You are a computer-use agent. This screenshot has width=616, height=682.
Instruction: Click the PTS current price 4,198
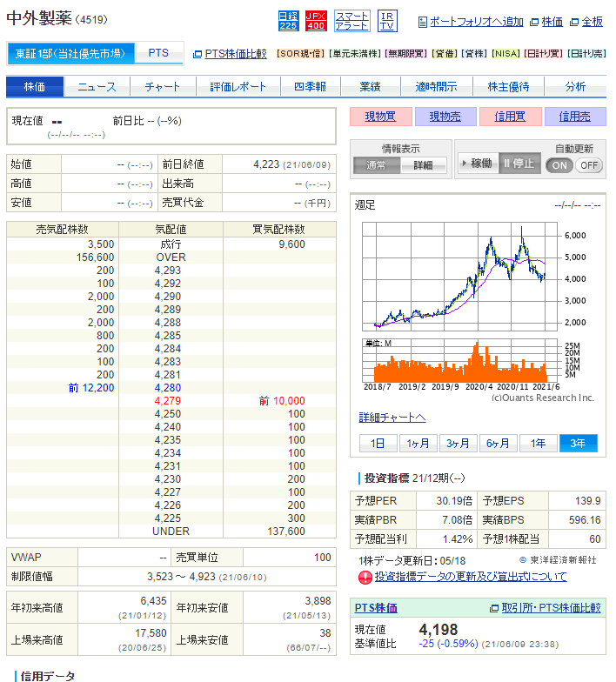pos(439,630)
